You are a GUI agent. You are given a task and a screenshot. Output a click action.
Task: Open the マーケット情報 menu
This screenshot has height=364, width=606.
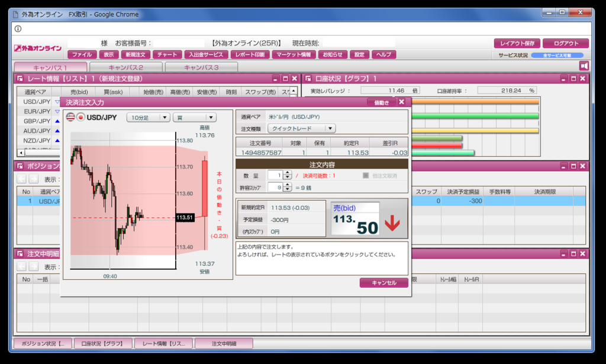(x=294, y=54)
